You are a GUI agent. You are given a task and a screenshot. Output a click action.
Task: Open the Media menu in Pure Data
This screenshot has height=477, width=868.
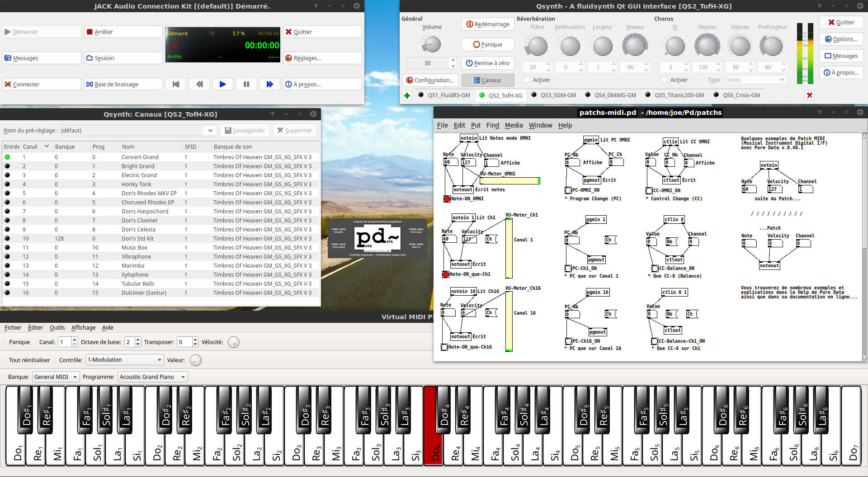(514, 125)
